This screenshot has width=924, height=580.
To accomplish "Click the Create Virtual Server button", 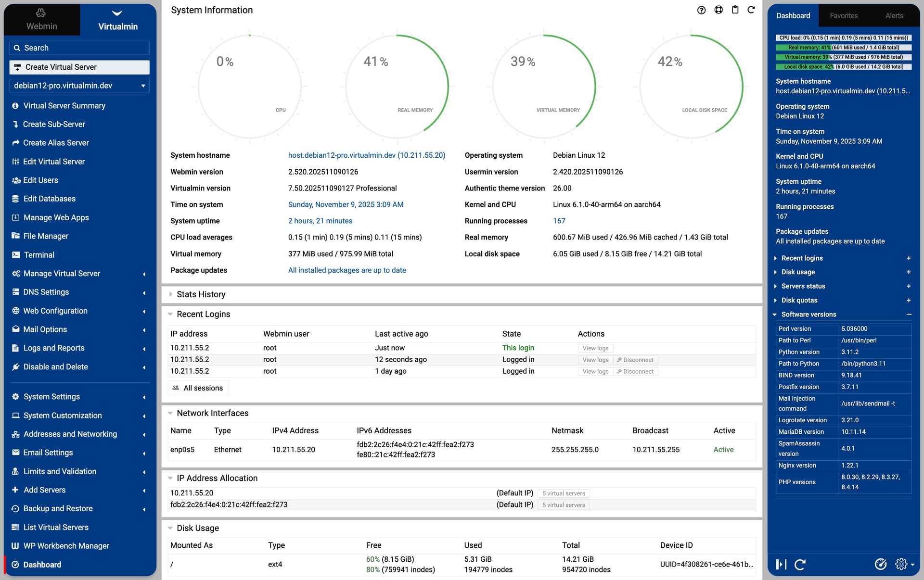I will click(x=79, y=67).
